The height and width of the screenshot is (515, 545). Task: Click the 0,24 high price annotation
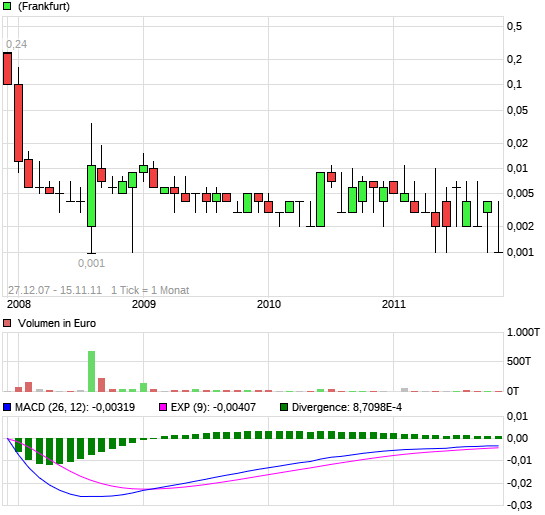pos(16,44)
